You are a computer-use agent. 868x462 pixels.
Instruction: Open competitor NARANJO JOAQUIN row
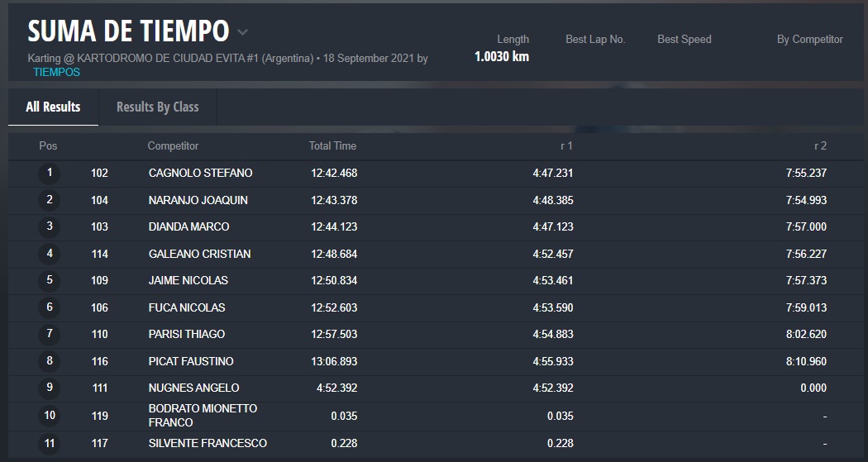[x=198, y=200]
